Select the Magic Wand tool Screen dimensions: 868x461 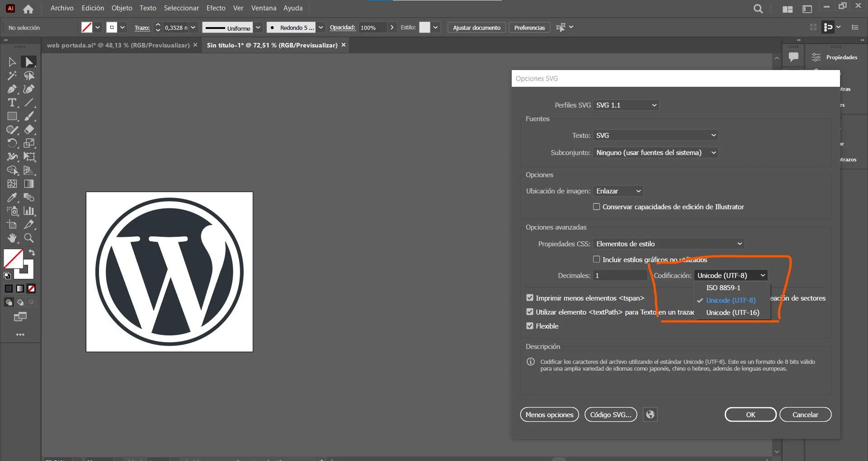pyautogui.click(x=12, y=75)
